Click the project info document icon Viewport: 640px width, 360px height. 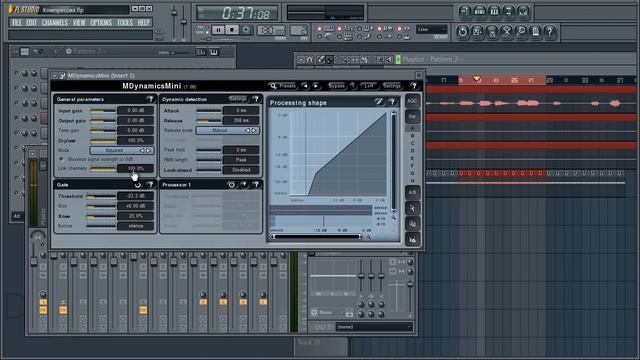[536, 31]
